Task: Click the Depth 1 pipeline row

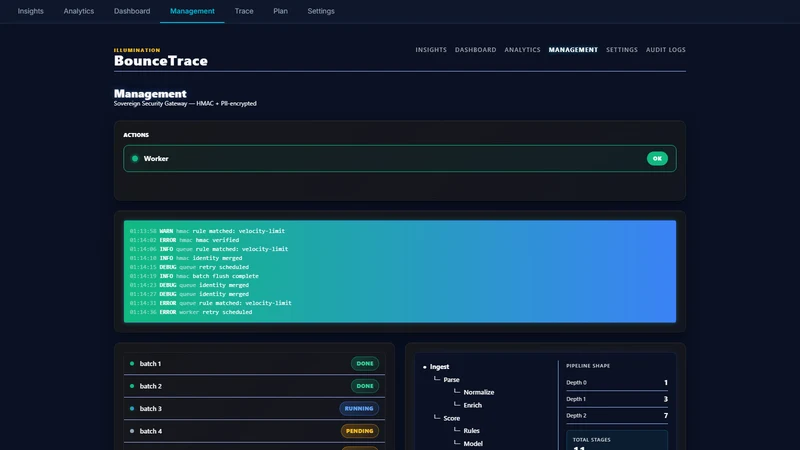Action: point(617,399)
